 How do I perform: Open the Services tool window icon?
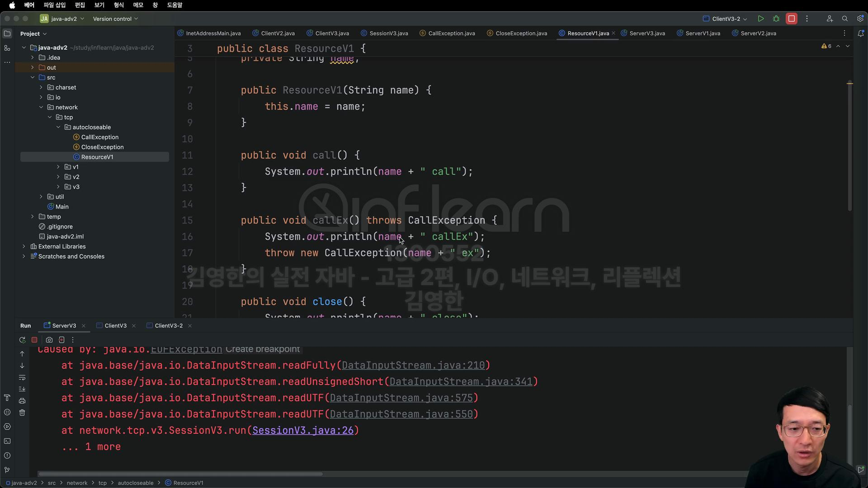(x=7, y=427)
